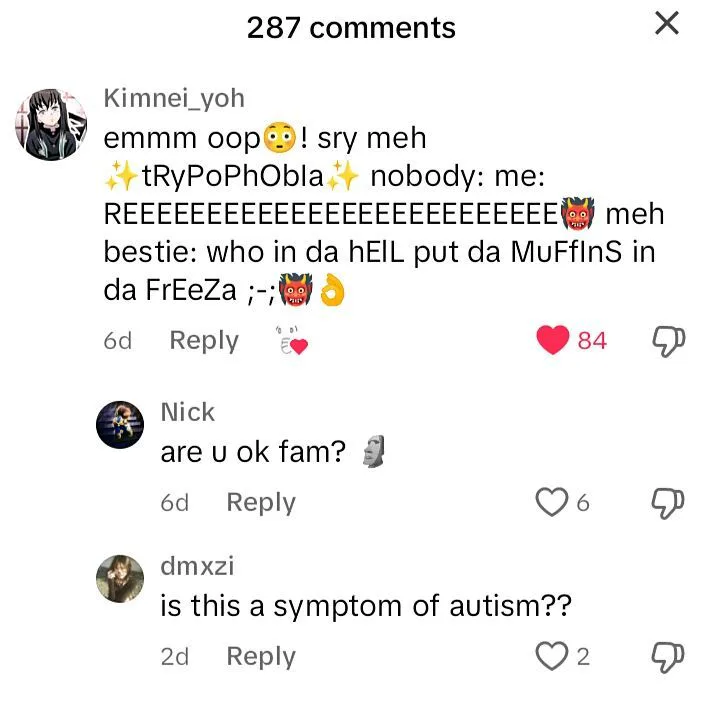Open dmxzi's profile avatar
The image size is (702, 702).
(120, 579)
